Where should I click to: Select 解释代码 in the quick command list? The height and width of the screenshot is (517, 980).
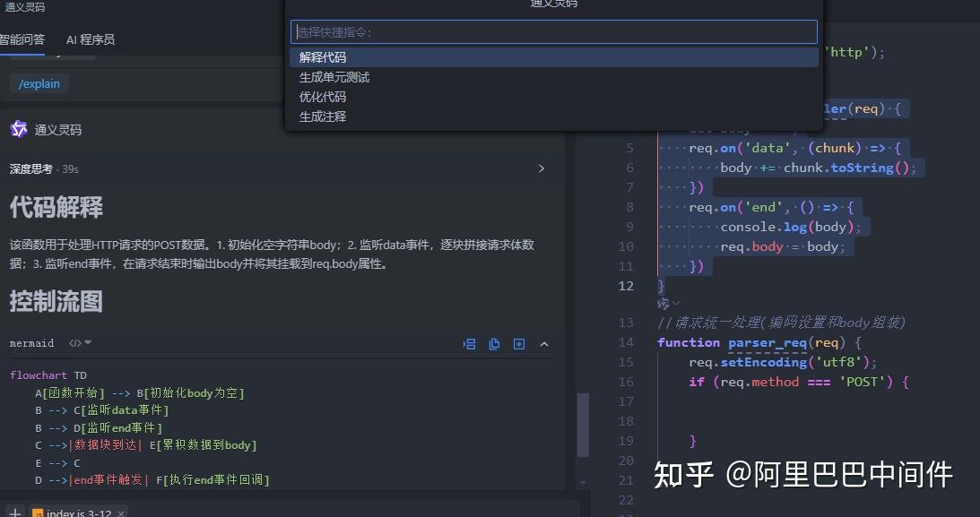point(554,57)
